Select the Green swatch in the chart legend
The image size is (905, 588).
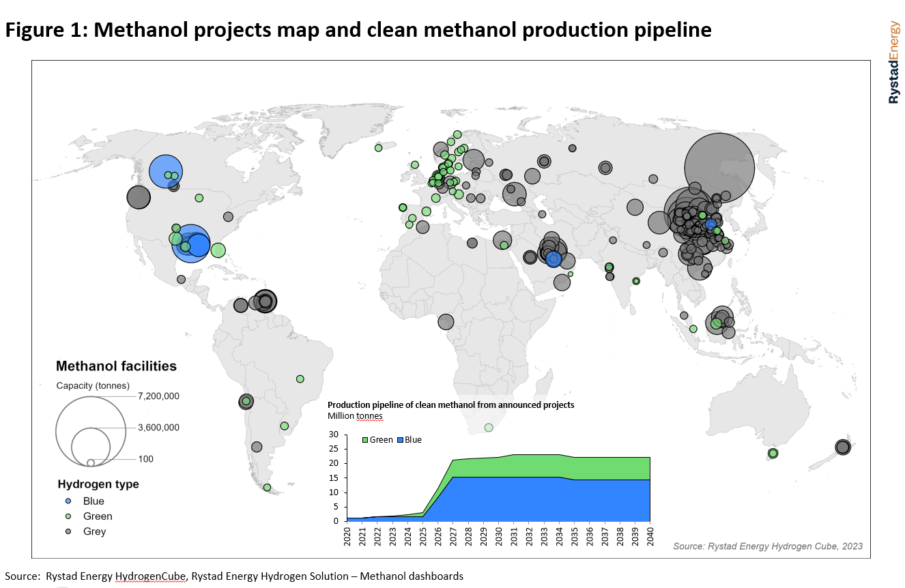[x=364, y=440]
